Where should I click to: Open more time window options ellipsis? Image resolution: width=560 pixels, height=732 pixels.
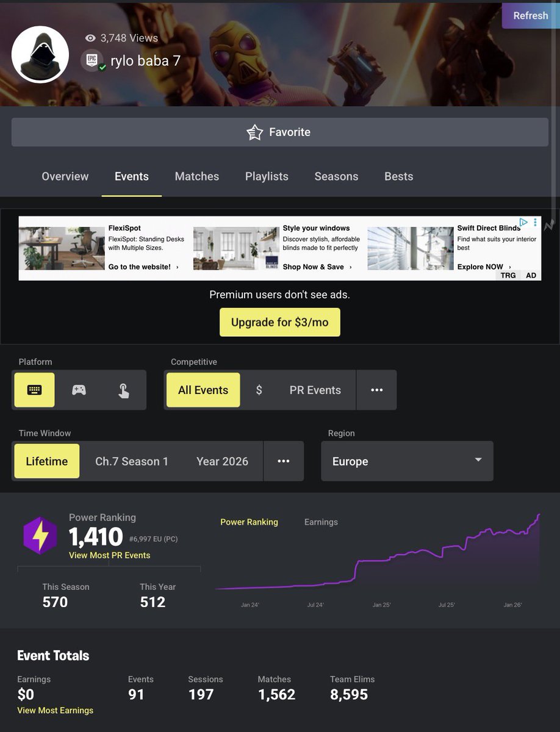(x=283, y=461)
